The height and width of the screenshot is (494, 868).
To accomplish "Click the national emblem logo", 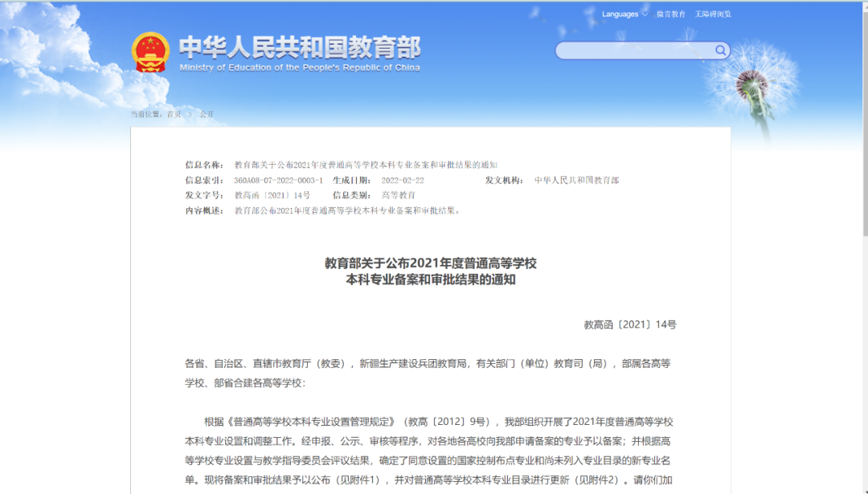I will point(149,50).
